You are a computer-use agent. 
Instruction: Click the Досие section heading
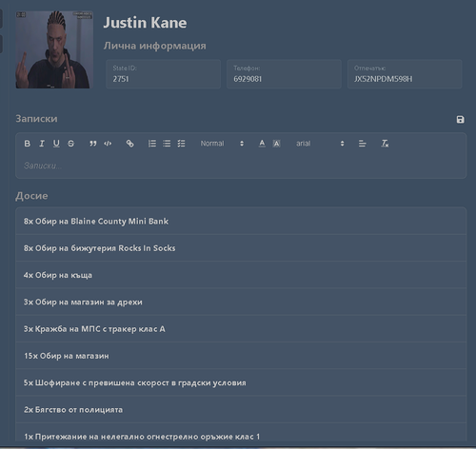point(31,196)
